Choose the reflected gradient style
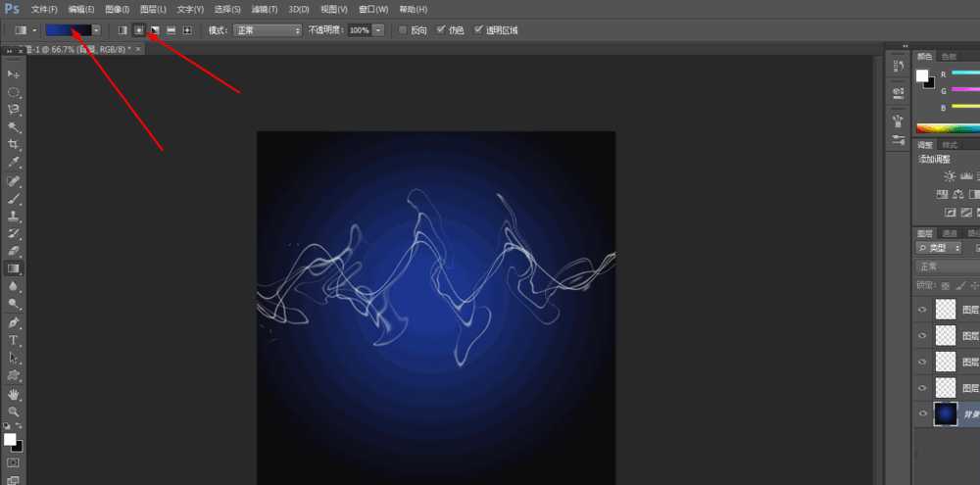980x485 pixels. [x=171, y=30]
